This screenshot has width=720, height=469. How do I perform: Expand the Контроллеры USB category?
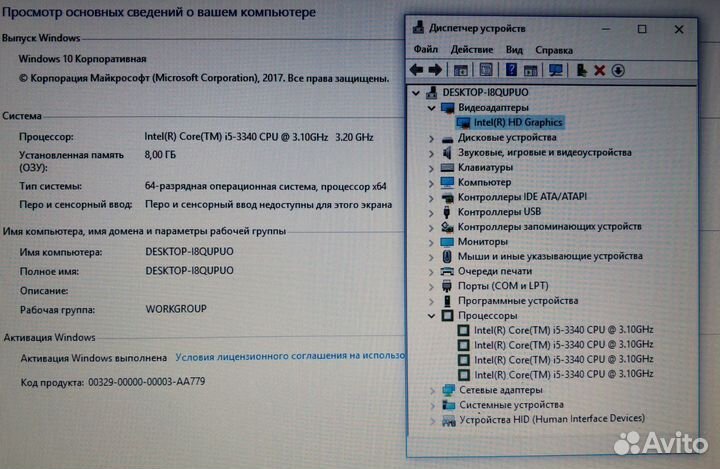[x=431, y=213]
